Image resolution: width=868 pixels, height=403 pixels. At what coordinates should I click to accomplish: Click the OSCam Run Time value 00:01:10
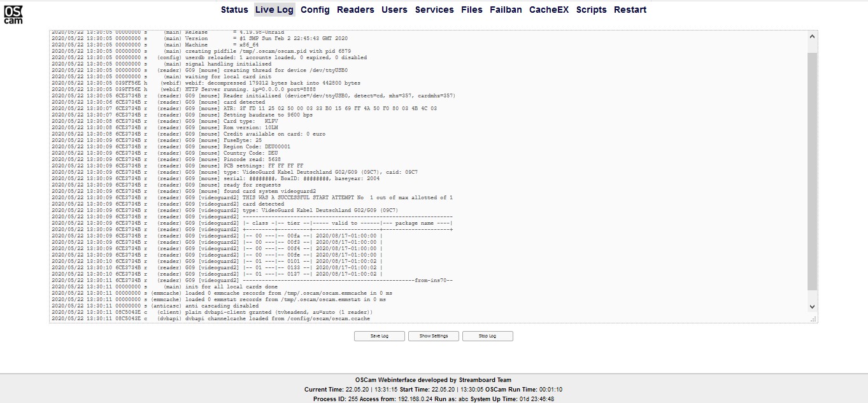tap(551, 390)
